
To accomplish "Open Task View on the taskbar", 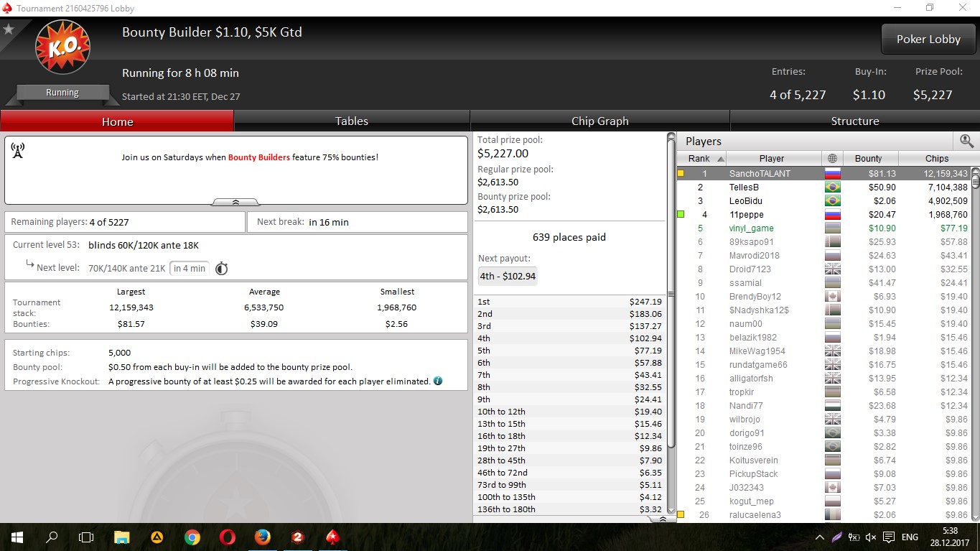I will coord(86,537).
